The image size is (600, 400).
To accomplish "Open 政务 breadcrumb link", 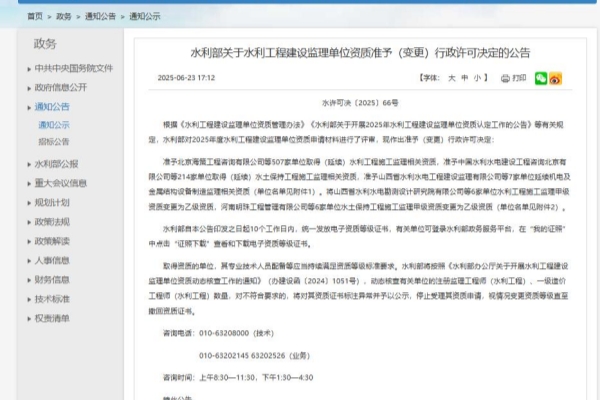I will tap(64, 17).
